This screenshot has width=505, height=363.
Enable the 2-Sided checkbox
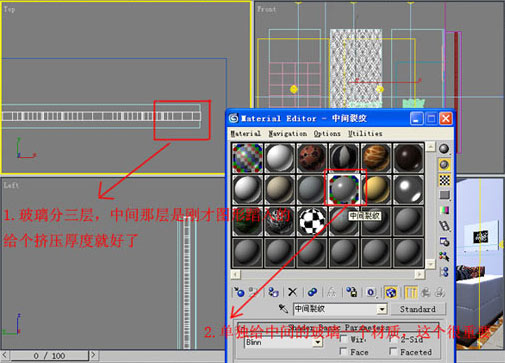[x=393, y=339]
